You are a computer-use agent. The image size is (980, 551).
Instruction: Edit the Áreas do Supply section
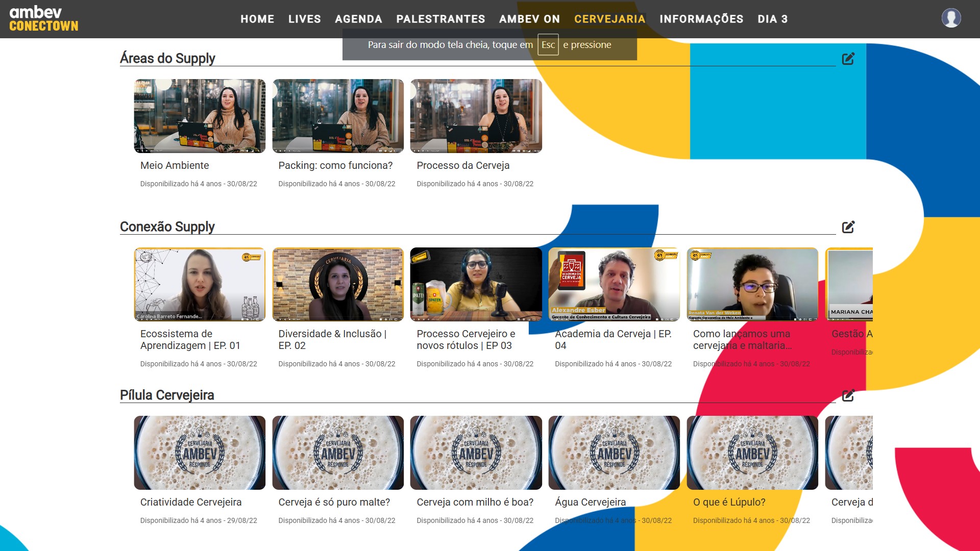[848, 59]
